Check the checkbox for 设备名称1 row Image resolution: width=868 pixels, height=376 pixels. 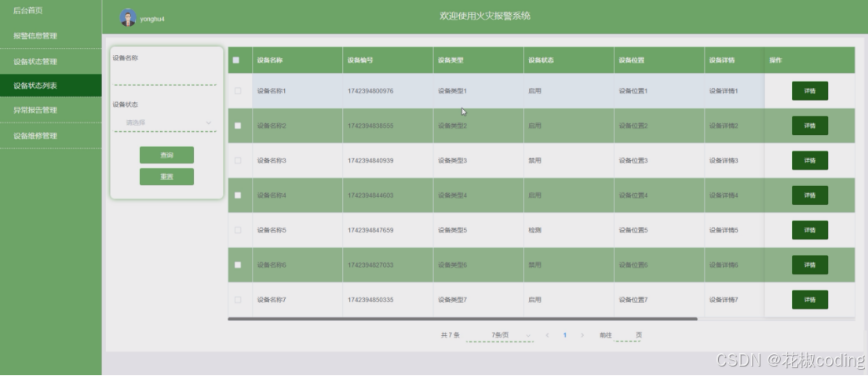pyautogui.click(x=238, y=91)
